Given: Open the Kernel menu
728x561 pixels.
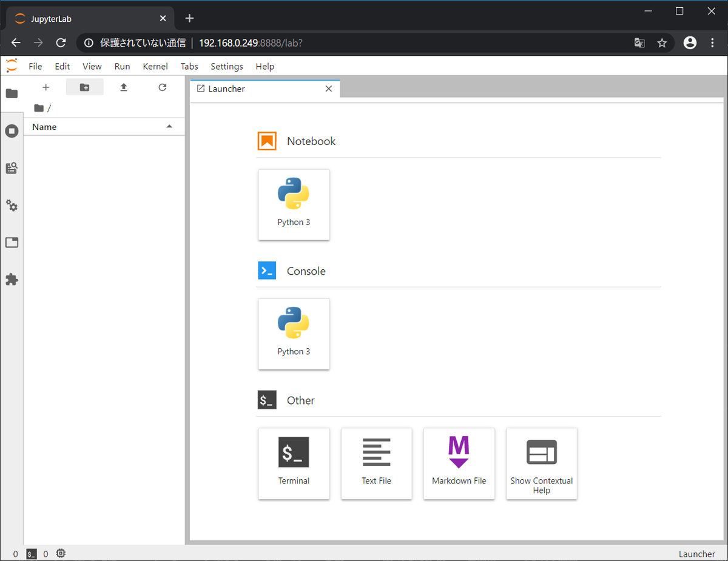Looking at the screenshot, I should [155, 66].
